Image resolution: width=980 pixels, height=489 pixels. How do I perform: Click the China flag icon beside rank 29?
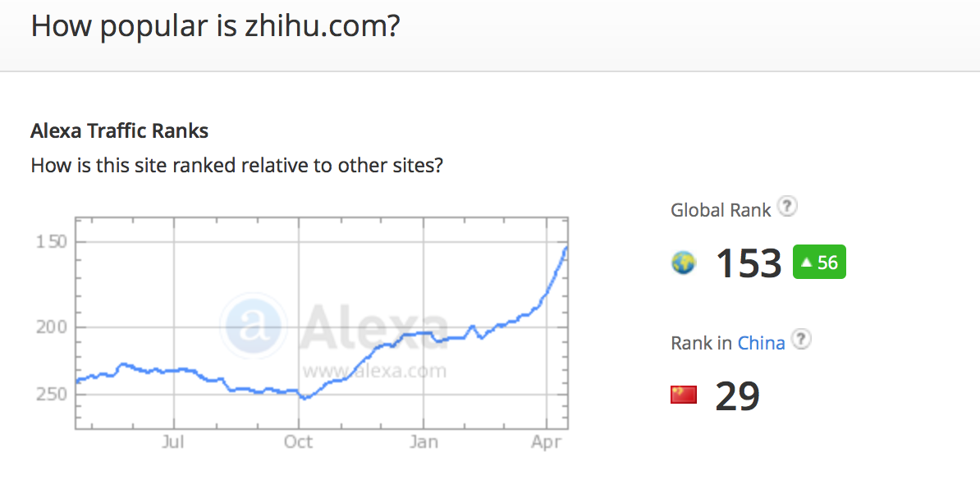click(x=684, y=395)
